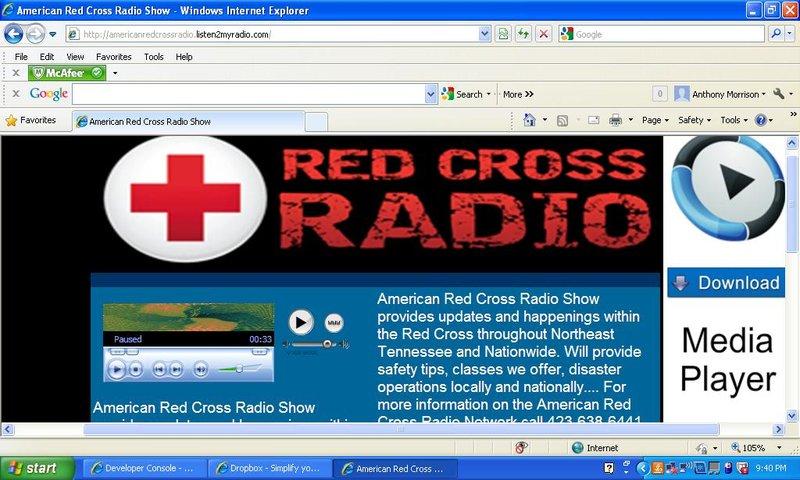Click the Red Cross Radio logo
The image size is (800, 480).
click(x=377, y=200)
